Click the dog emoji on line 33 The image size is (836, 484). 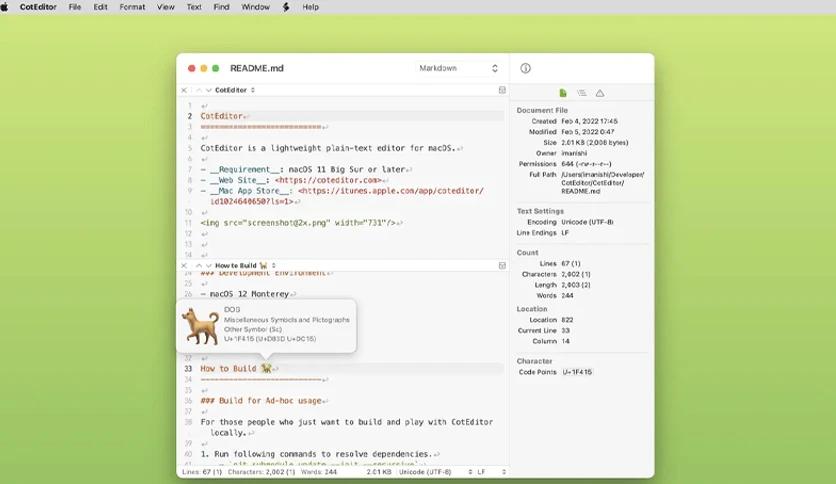coord(266,368)
